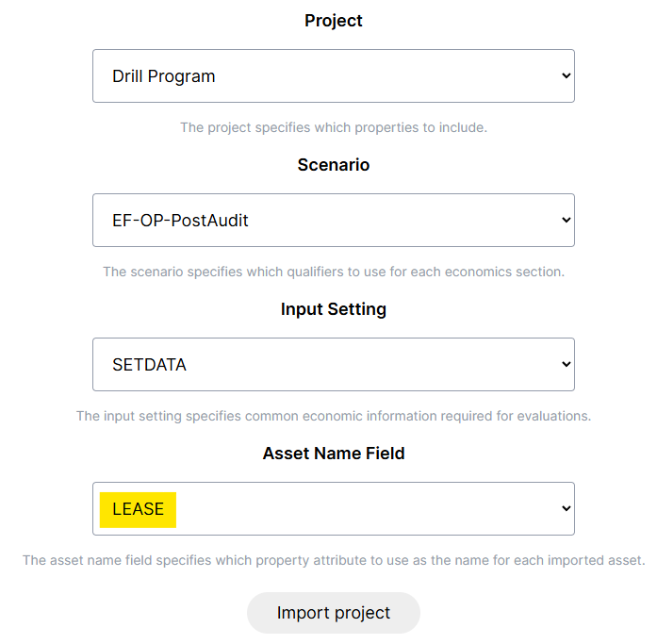Open the SETDATA input setting selector
Viewport: 657px width, 644px height.
tap(334, 365)
